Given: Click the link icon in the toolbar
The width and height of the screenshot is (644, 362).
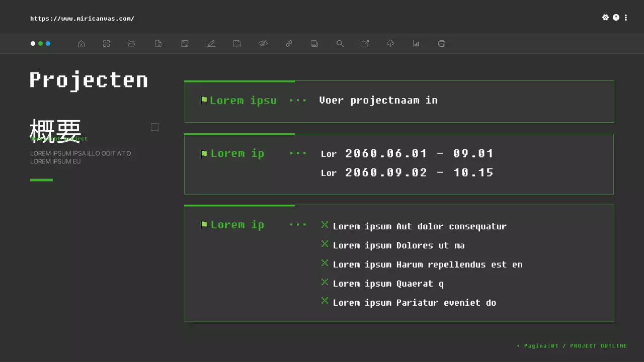Looking at the screenshot, I should 289,44.
